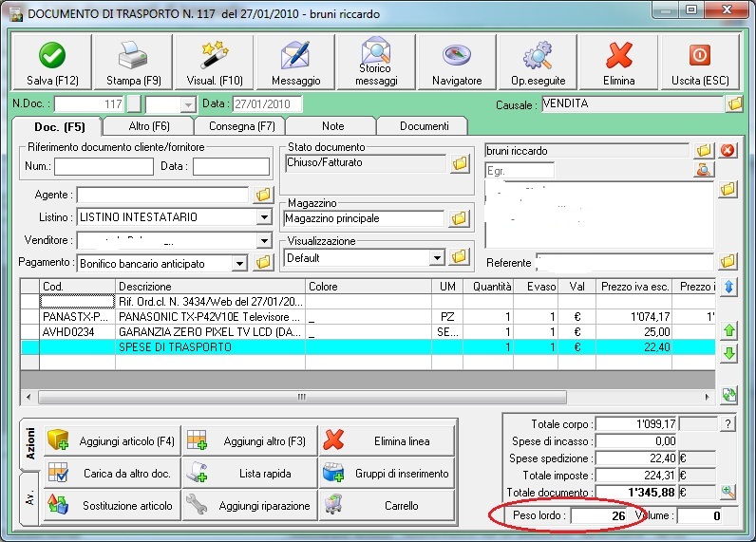Click the table horizontal scrollbar thumb
Screen dimensions: 756x542
point(302,397)
